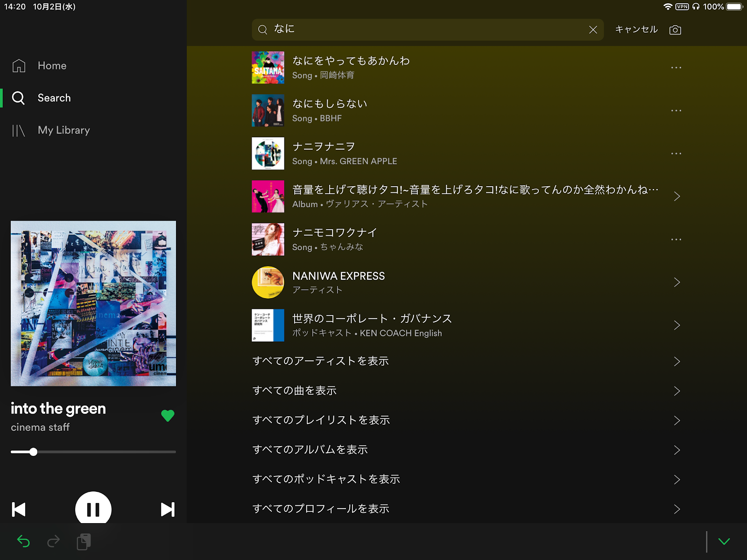Check Wi-Fi status icon in status bar
The width and height of the screenshot is (747, 560).
(668, 7)
